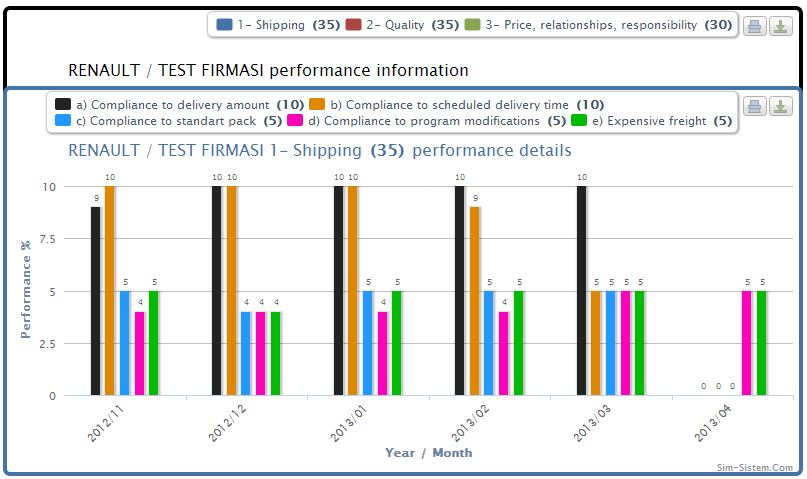The width and height of the screenshot is (807, 479).
Task: Click the magenta bar for 2012/11
Action: [x=139, y=353]
